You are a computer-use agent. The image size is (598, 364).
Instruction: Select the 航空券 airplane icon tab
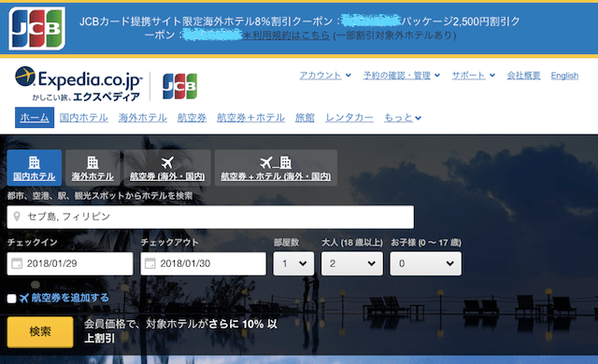[x=167, y=168]
